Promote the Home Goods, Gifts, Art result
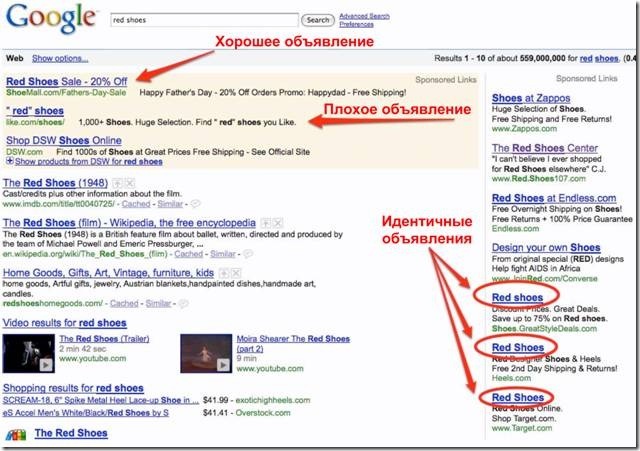This screenshot has width=640, height=451. pos(224,273)
